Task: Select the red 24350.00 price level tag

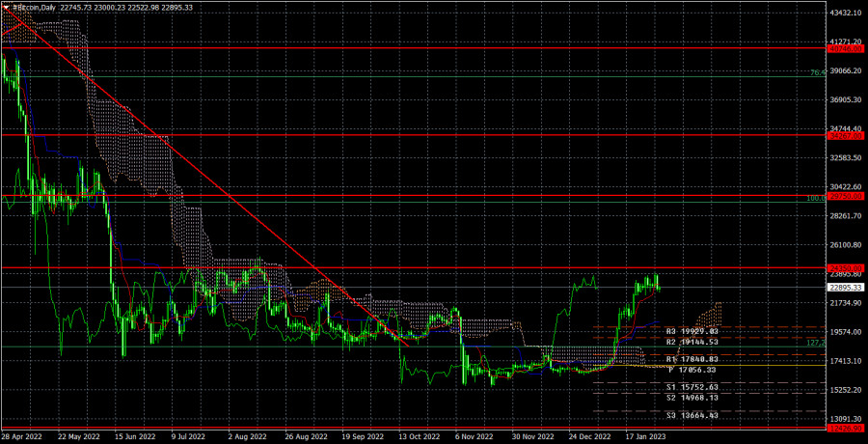Action: 845,268
